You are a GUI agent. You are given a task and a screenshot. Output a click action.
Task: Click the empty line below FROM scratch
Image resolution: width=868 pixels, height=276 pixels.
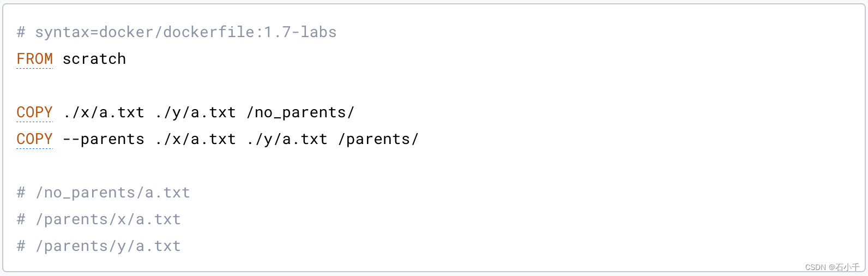(x=434, y=86)
